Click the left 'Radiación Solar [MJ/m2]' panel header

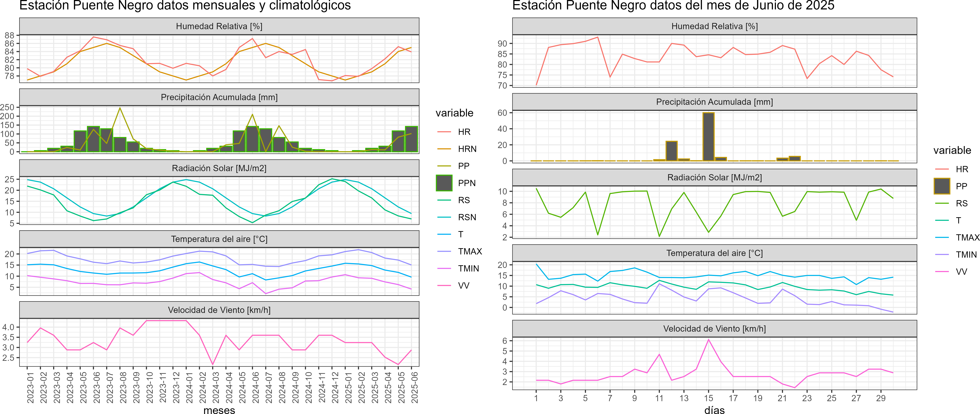(219, 168)
